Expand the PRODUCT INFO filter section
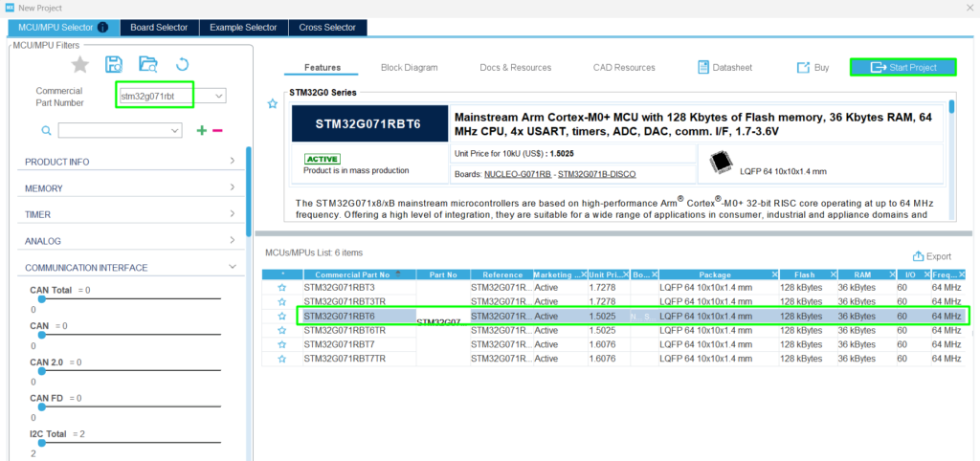This screenshot has width=980, height=461. click(x=232, y=162)
